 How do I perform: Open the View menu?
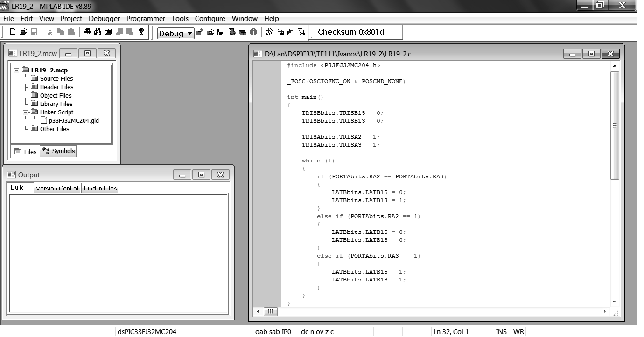coord(47,19)
